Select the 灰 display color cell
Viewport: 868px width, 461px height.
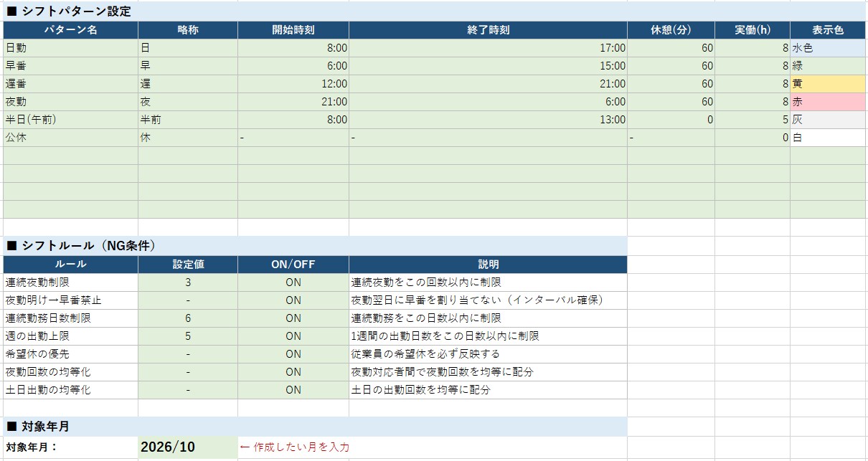point(829,120)
